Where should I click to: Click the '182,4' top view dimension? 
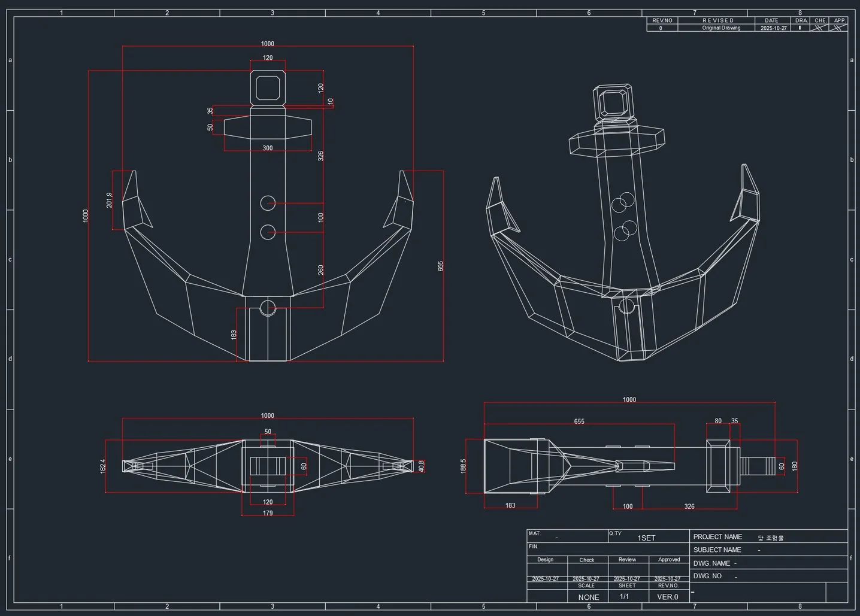(103, 466)
